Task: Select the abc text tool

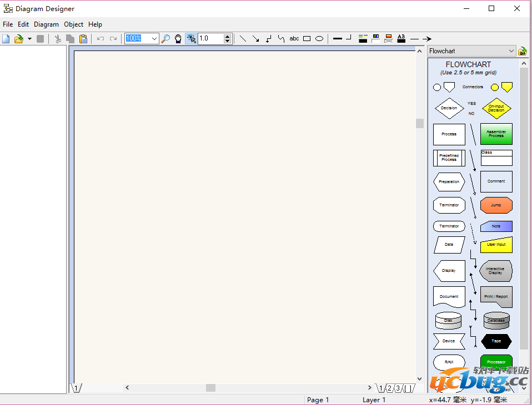Action: click(x=294, y=39)
